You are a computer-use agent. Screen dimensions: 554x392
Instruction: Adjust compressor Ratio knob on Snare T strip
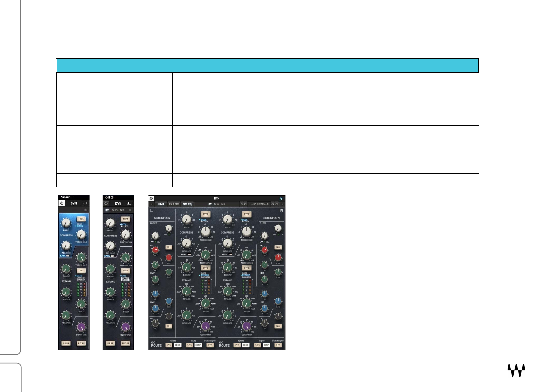tap(66, 222)
